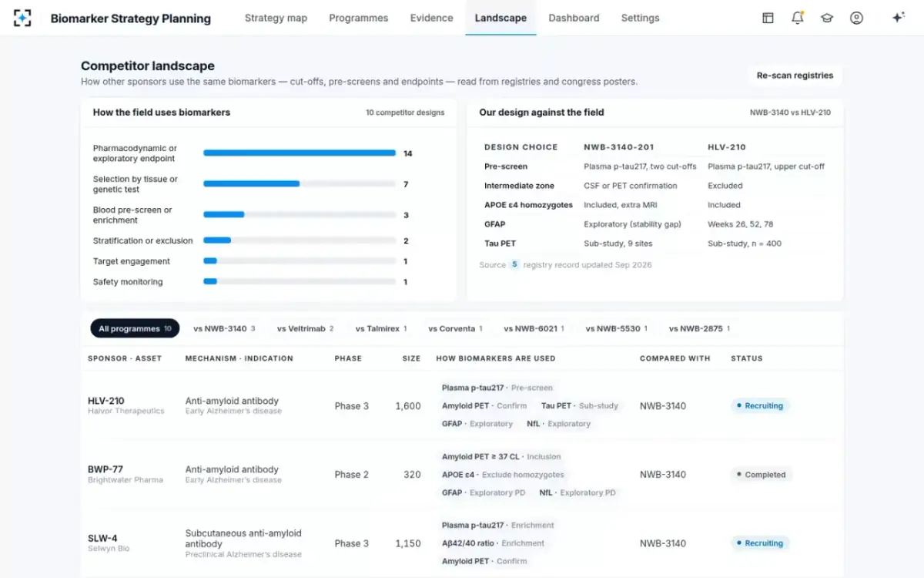Click the GFAP design choice row
924x578 pixels.
654,224
